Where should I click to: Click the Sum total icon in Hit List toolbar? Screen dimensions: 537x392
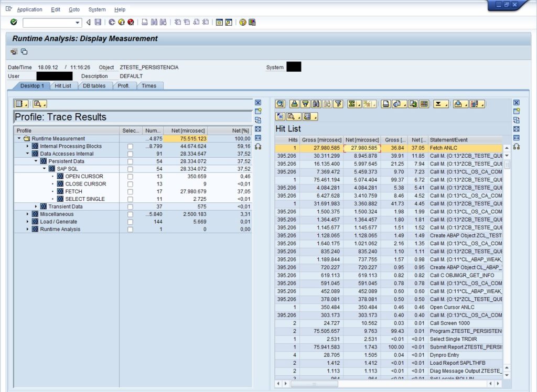coord(352,104)
